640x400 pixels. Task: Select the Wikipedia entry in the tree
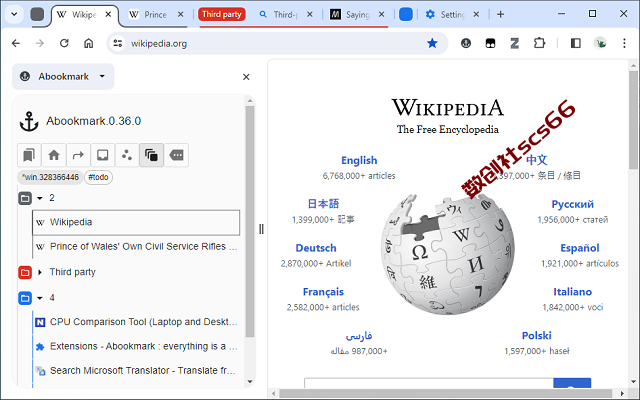tap(136, 222)
